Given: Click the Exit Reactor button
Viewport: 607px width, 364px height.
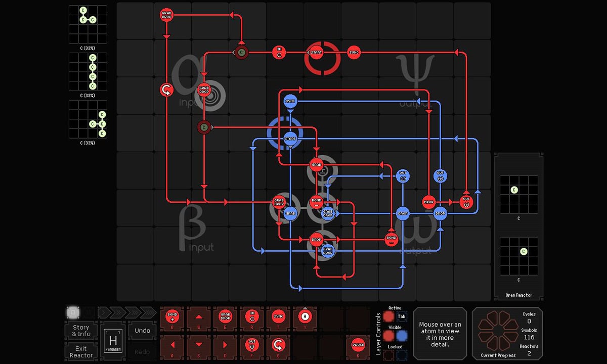Looking at the screenshot, I should pyautogui.click(x=81, y=351).
